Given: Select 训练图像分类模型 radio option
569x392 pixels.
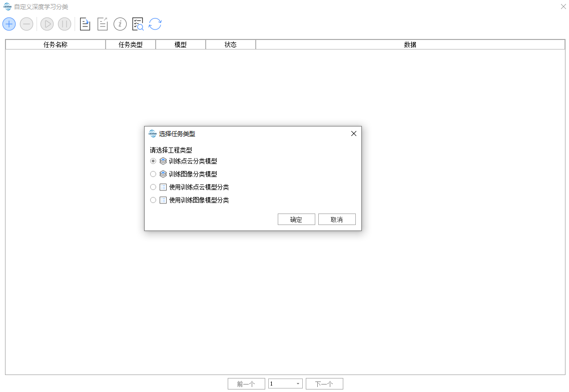Looking at the screenshot, I should 153,174.
